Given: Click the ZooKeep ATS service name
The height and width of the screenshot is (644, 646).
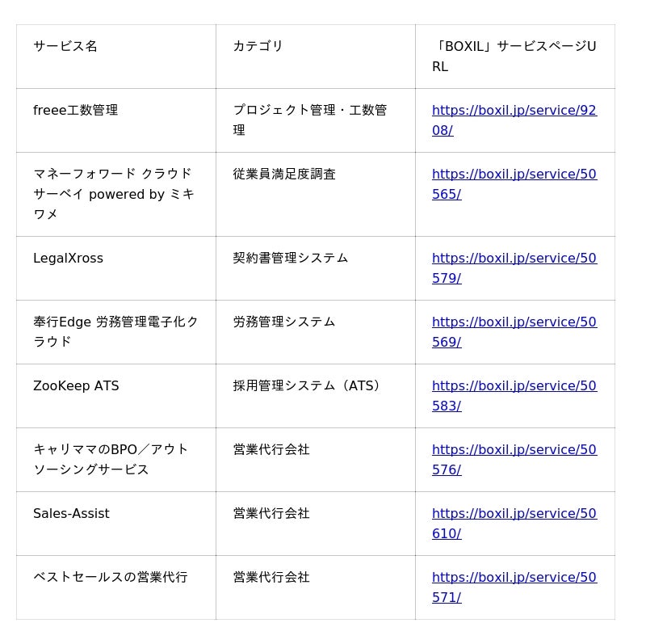Looking at the screenshot, I should (76, 386).
